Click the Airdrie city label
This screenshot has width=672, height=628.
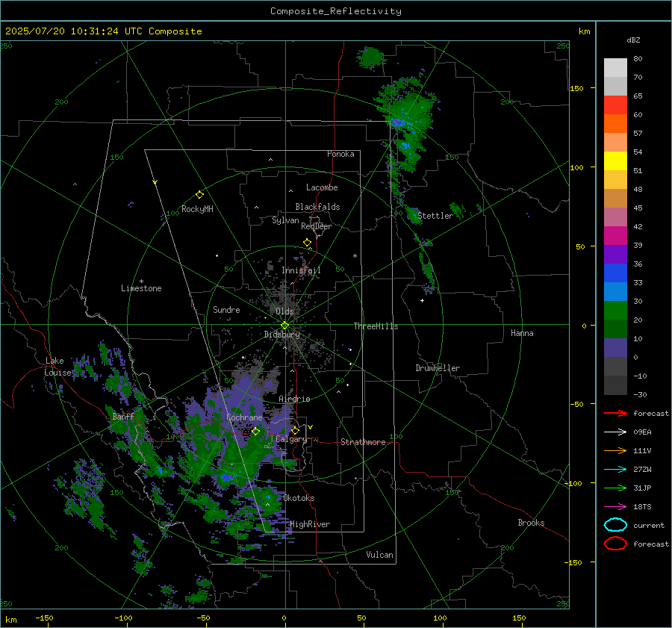pos(294,399)
